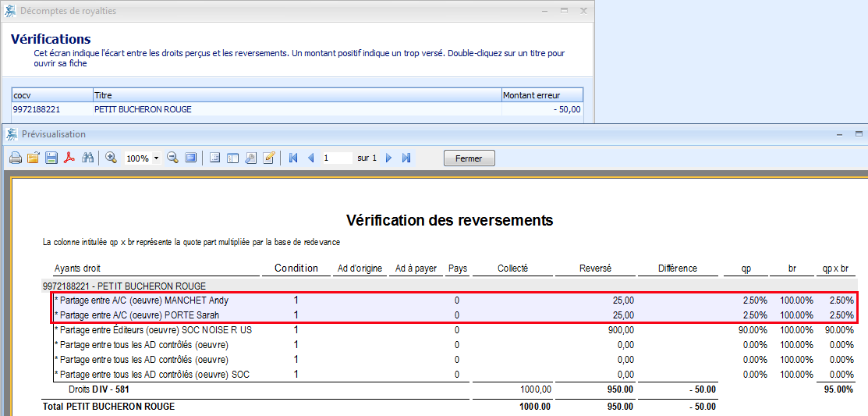
Task: Click the Décomptes de royalties window icon
Action: click(x=10, y=10)
